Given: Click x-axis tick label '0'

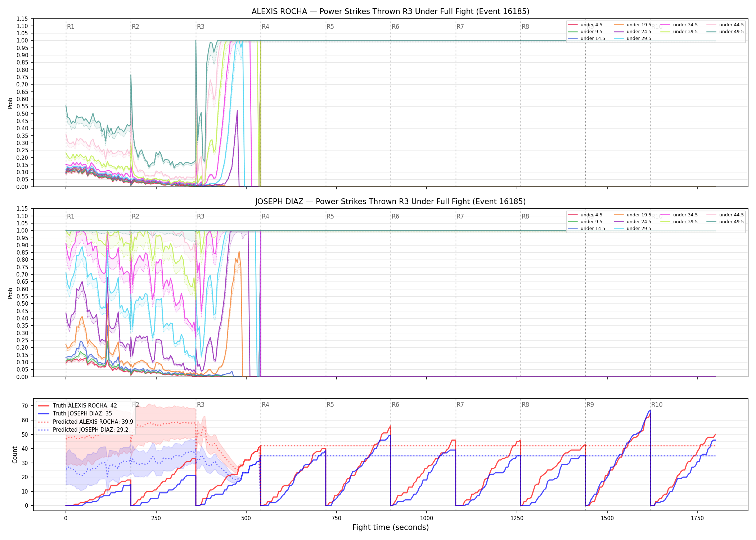Looking at the screenshot, I should pos(66,518).
